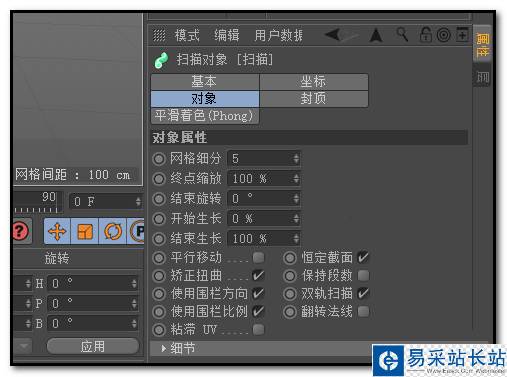This screenshot has width=507, height=377.
Task: Uncheck the 使用围栏方向 checkbox
Action: point(258,293)
